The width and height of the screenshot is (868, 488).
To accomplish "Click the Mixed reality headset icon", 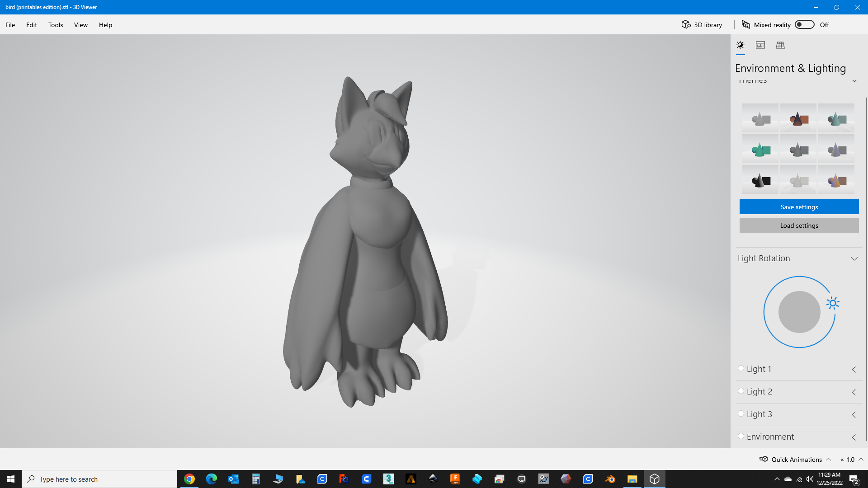I will (746, 24).
